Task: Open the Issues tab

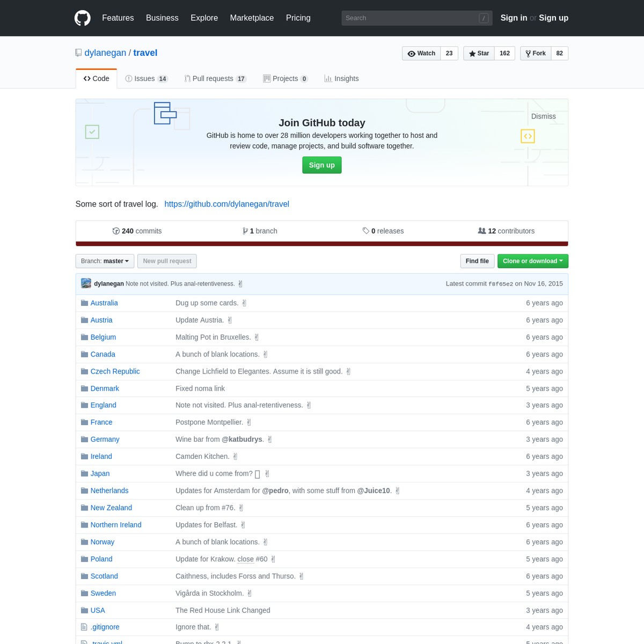Action: [147, 78]
